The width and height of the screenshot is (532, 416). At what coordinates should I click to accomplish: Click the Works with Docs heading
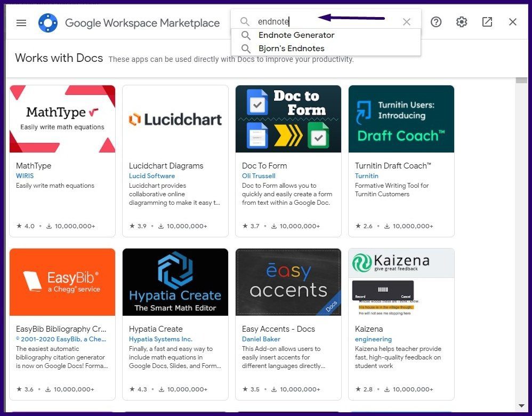pos(59,58)
